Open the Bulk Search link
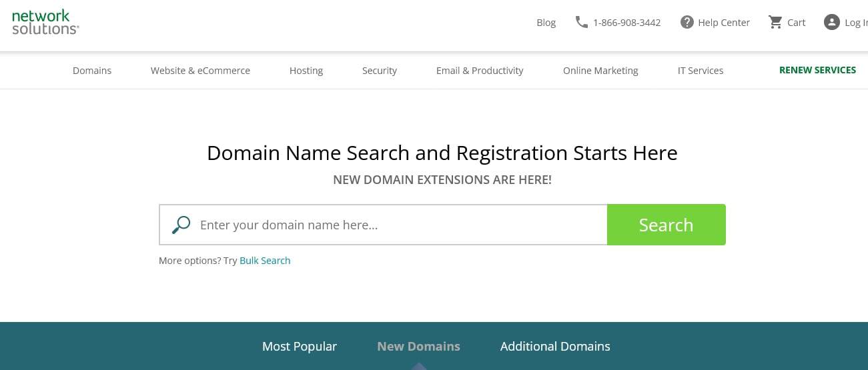The image size is (868, 370). pyautogui.click(x=265, y=261)
